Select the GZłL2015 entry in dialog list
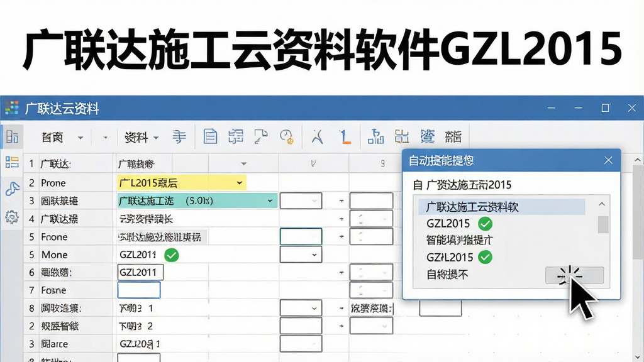 (x=450, y=257)
